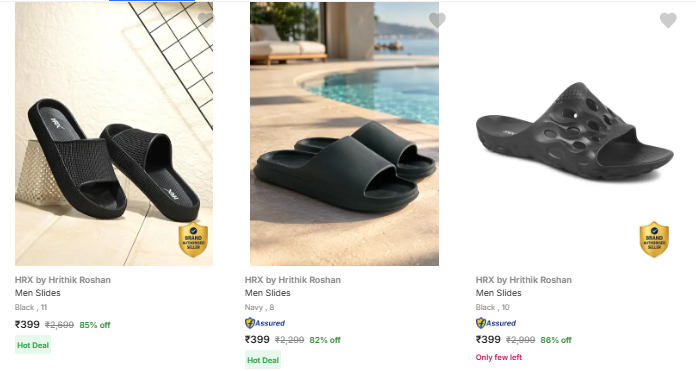Open black mesh slides product image
This screenshot has height=371, width=696.
[114, 134]
